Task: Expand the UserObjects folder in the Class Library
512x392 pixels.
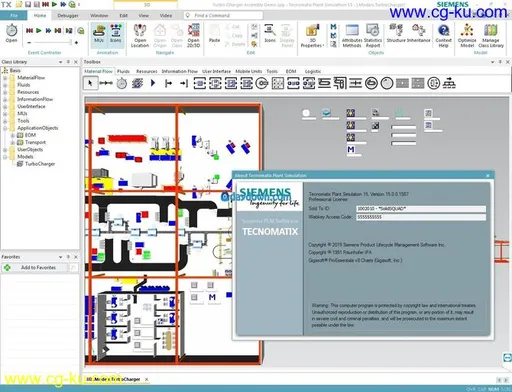Action: [5, 150]
